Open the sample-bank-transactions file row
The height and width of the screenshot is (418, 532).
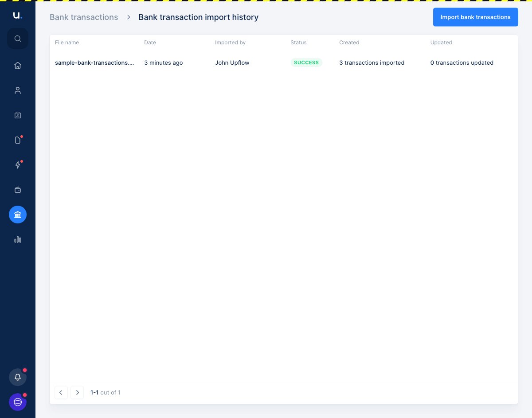(284, 63)
